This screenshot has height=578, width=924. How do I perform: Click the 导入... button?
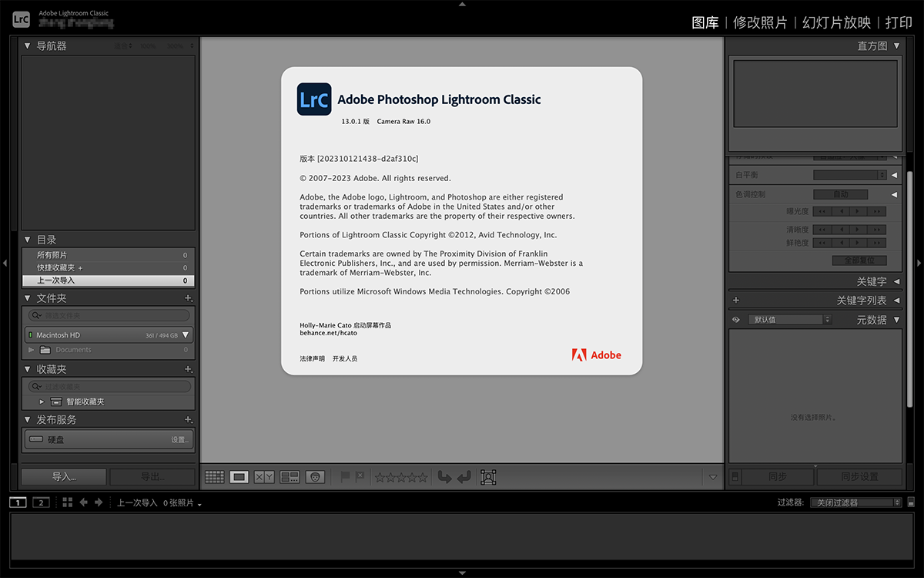point(63,477)
